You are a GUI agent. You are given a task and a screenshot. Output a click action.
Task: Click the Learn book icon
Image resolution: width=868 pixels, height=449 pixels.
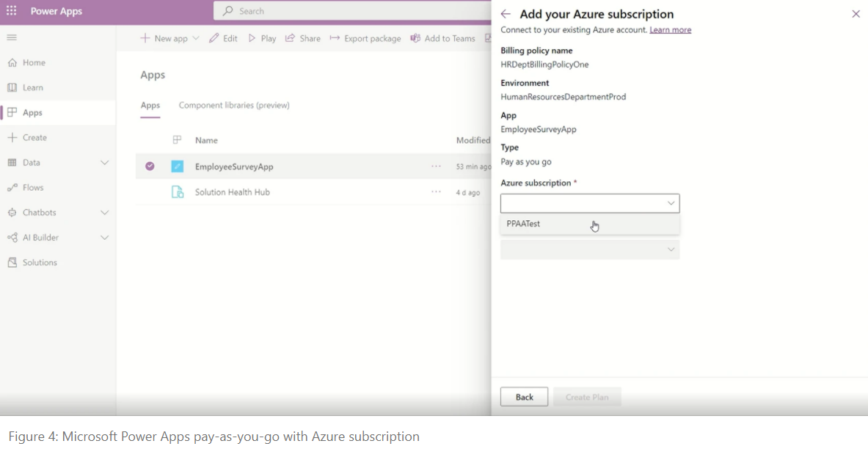click(12, 87)
